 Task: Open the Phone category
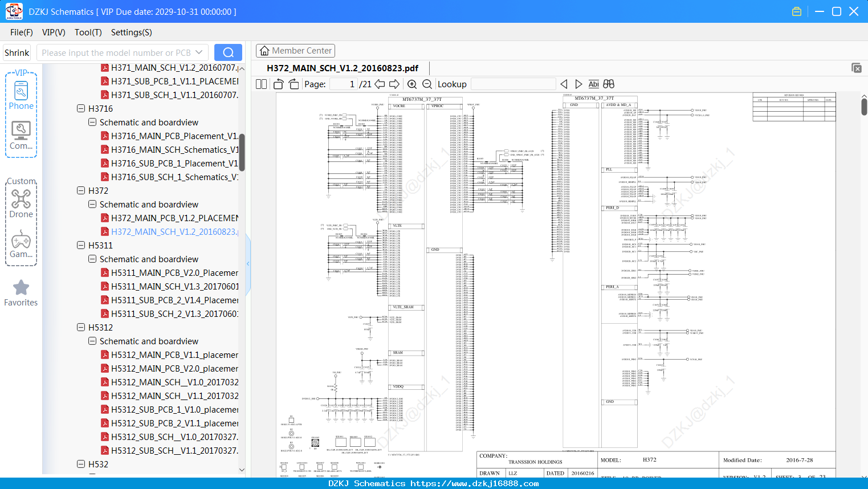21,95
